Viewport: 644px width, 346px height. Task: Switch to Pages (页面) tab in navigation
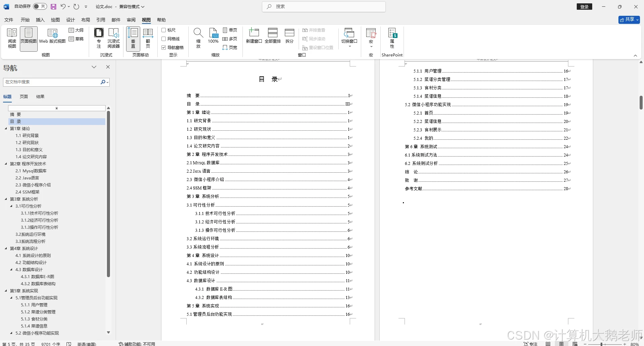[x=24, y=97]
